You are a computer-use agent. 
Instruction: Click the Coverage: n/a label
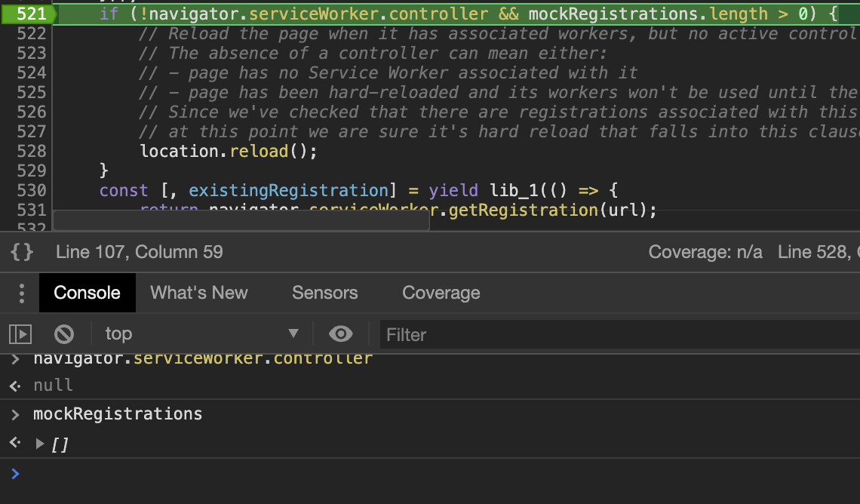(705, 252)
